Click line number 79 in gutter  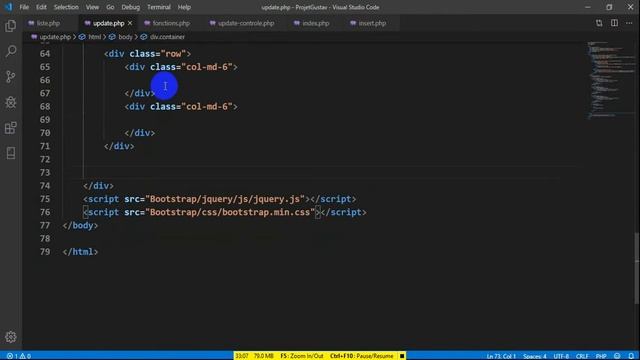(x=45, y=251)
